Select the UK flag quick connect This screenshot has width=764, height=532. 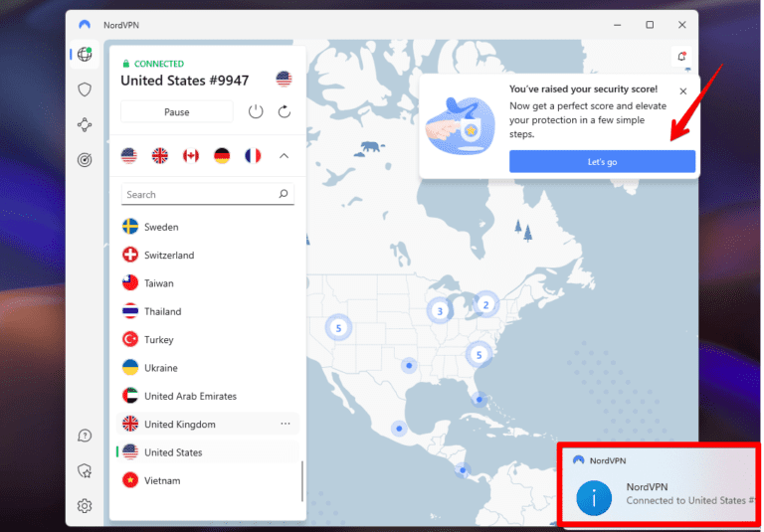tap(160, 156)
